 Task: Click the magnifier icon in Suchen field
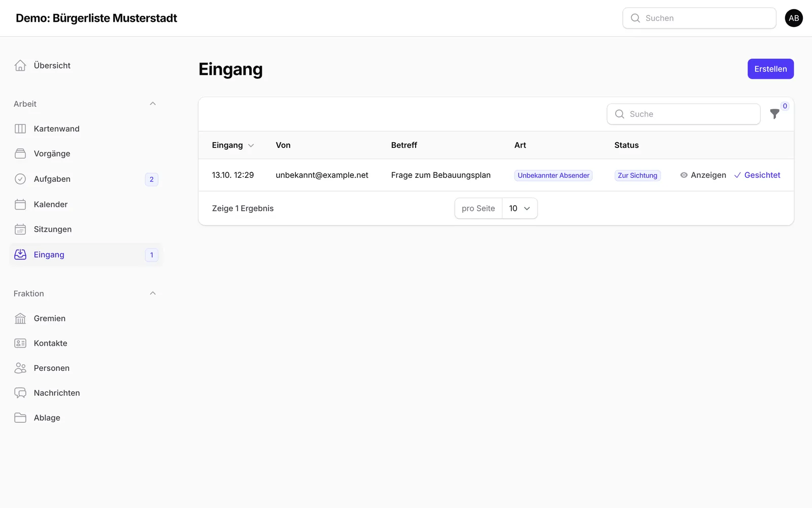(635, 18)
